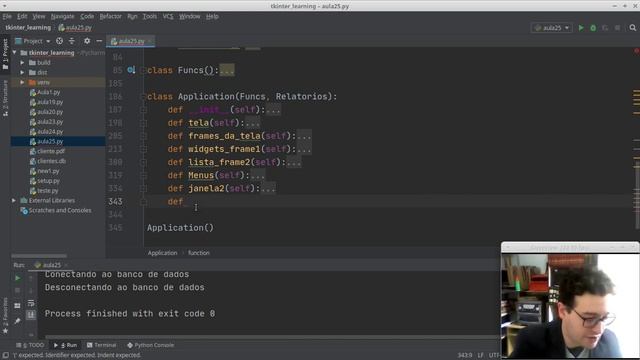
Task: Click the Debug bug icon in toolbar
Action: [x=593, y=28]
